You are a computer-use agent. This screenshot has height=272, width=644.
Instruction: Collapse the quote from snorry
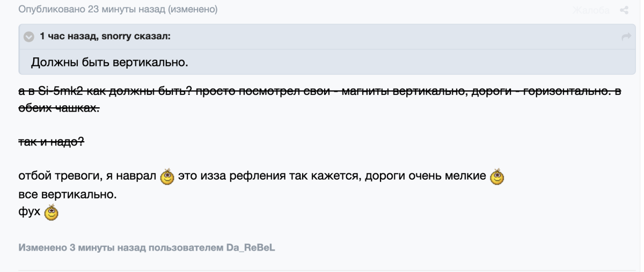click(x=28, y=36)
